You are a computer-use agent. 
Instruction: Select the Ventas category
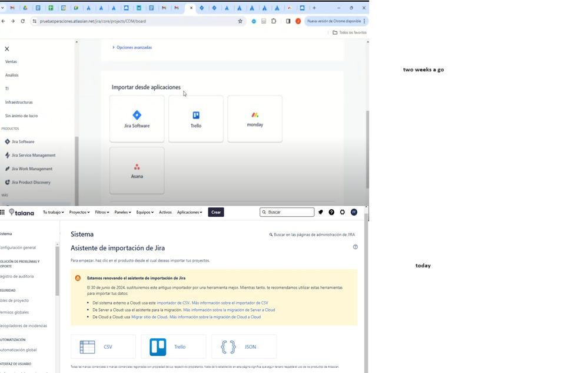click(x=11, y=61)
